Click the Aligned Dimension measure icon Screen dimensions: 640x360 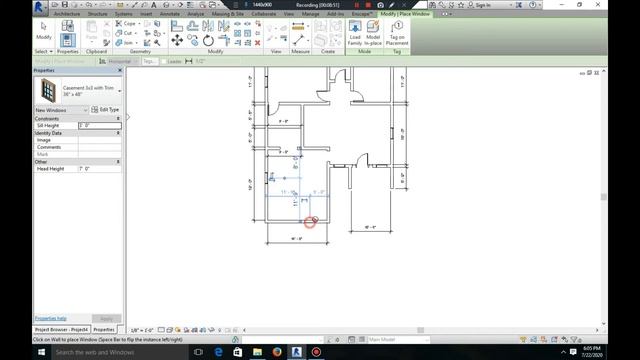(298, 27)
